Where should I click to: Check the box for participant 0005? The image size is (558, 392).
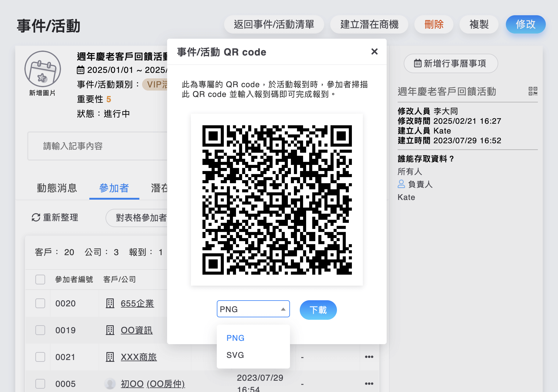(x=40, y=384)
